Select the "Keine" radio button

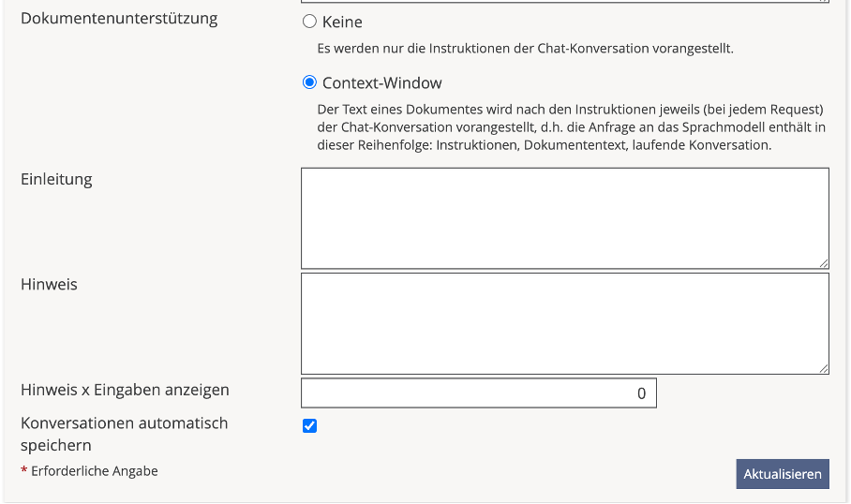pos(310,22)
